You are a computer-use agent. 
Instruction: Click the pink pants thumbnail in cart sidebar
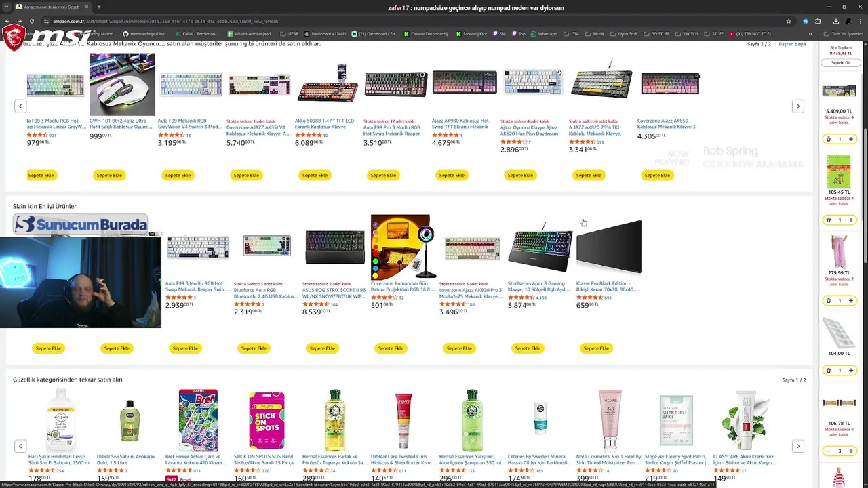tap(840, 252)
